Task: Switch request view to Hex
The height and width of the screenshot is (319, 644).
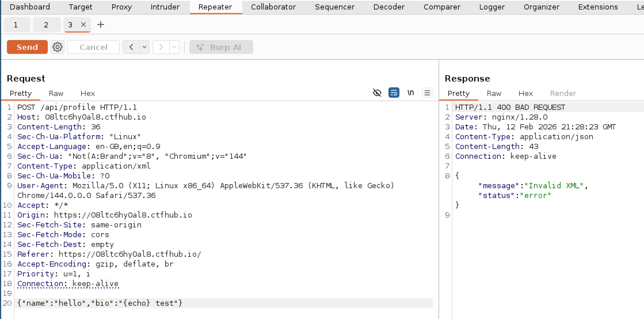Action: (87, 93)
